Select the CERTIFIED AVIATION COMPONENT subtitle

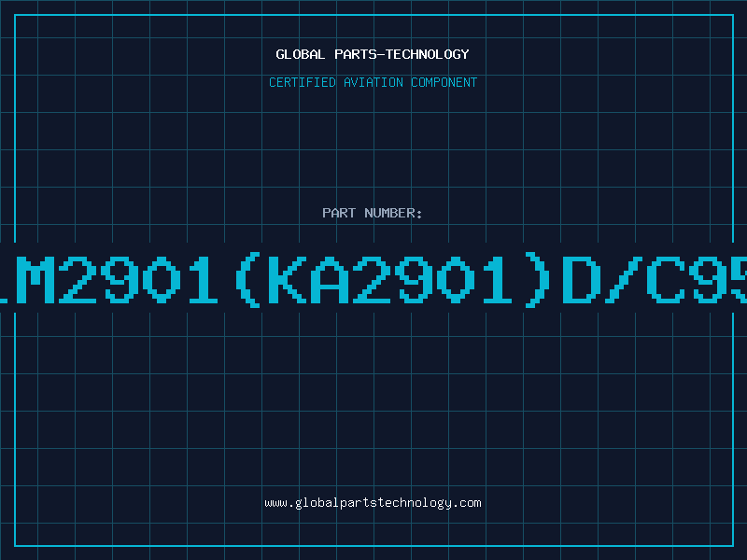tap(373, 82)
